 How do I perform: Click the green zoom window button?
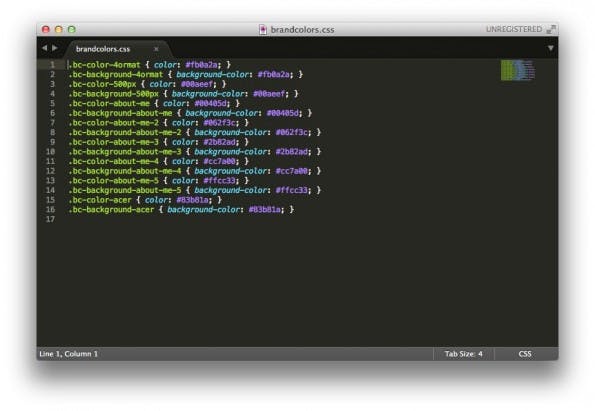coord(72,29)
